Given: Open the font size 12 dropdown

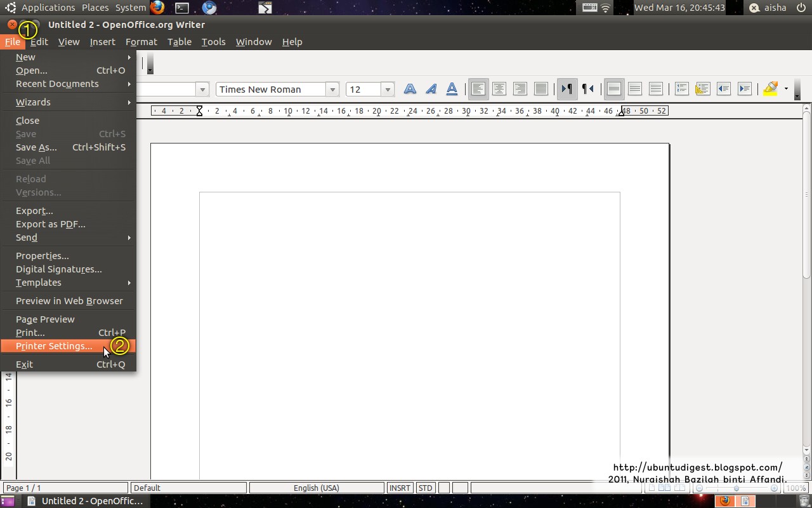Looking at the screenshot, I should 388,90.
